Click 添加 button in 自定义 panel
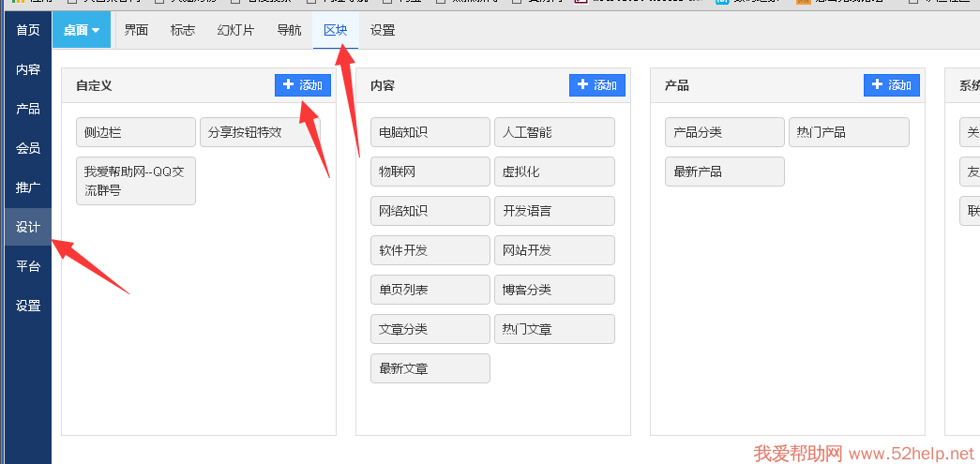Screen dimensions: 980x464 tap(303, 85)
